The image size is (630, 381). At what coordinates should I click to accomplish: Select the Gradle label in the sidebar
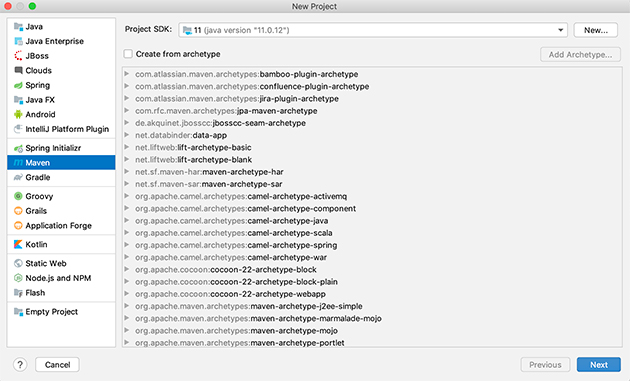click(x=38, y=177)
